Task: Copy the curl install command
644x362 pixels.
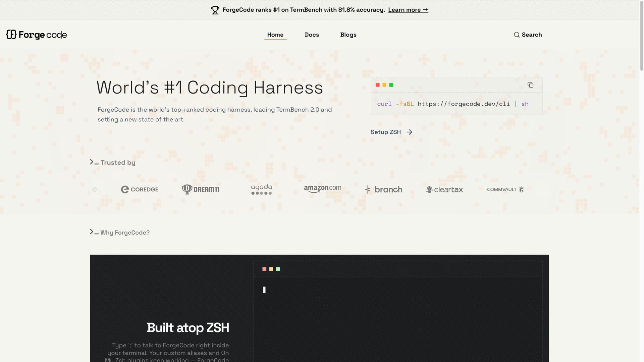Action: pos(530,85)
